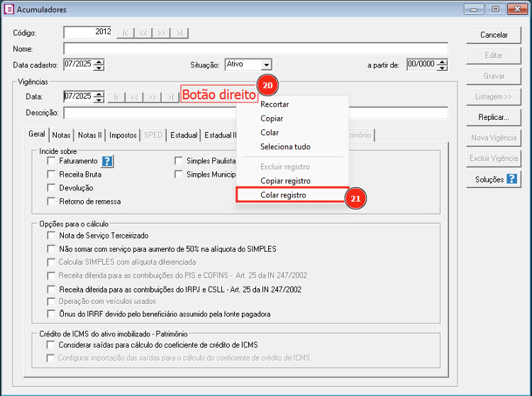The height and width of the screenshot is (396, 532).
Task: Go to first Vigência date record
Action: 116,97
